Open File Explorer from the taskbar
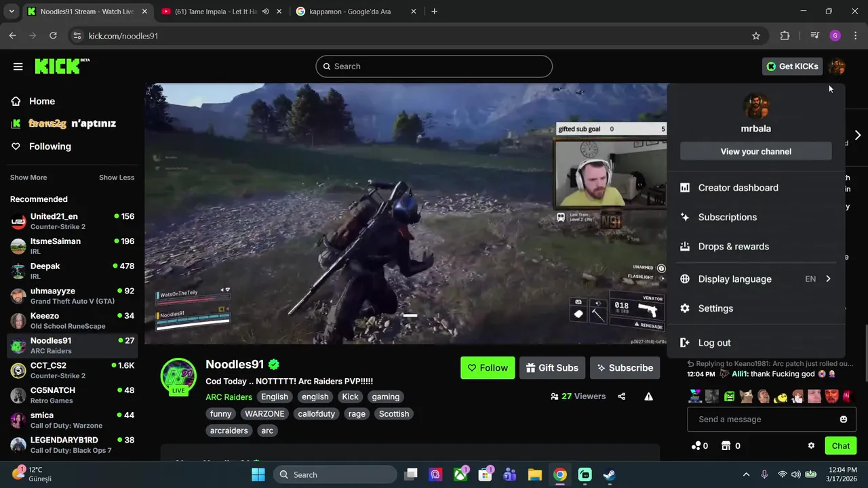Image resolution: width=868 pixels, height=488 pixels. point(535,474)
